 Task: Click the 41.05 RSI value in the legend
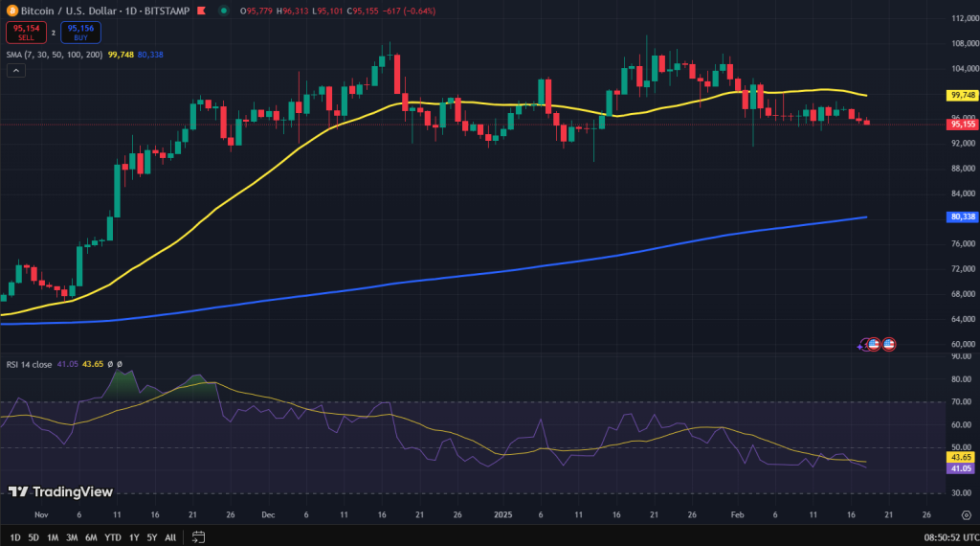[x=68, y=364]
